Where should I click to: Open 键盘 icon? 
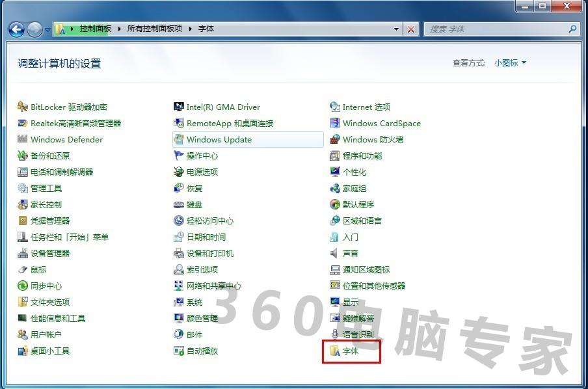pos(178,204)
